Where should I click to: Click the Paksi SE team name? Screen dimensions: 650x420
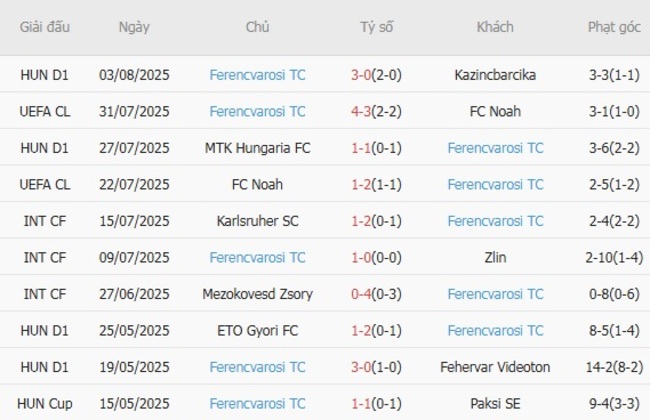coord(495,404)
